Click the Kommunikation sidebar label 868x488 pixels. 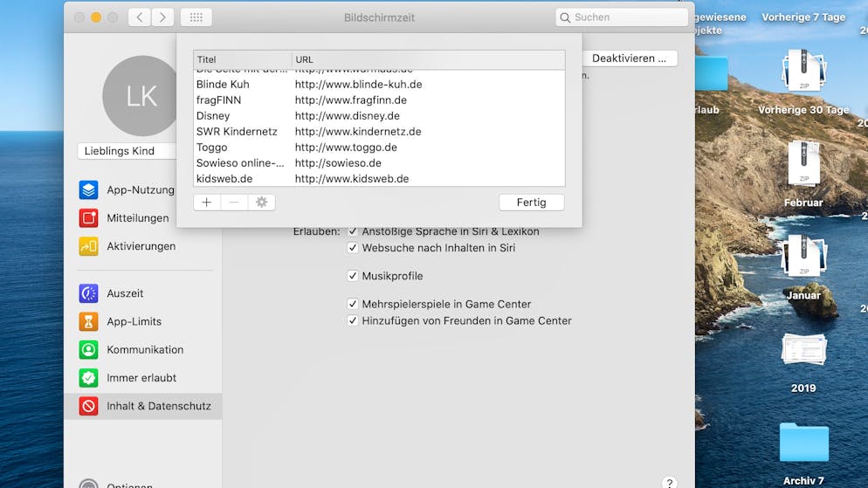click(145, 350)
